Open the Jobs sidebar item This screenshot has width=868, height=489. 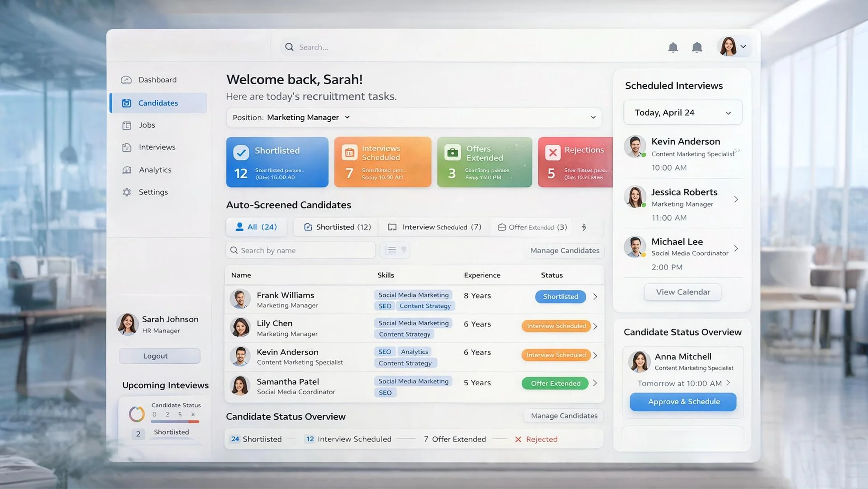[147, 125]
